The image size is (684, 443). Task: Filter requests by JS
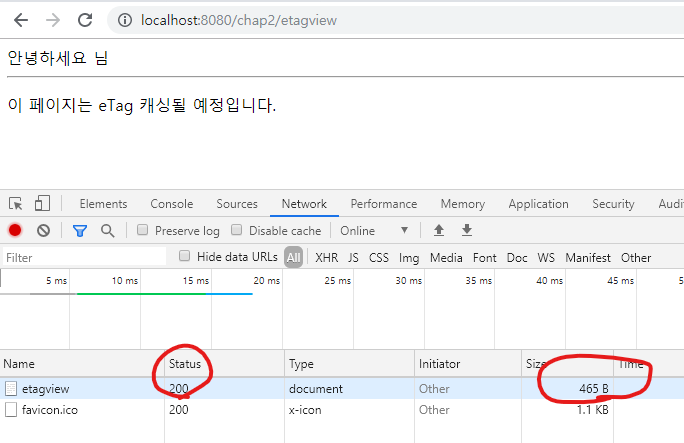353,258
